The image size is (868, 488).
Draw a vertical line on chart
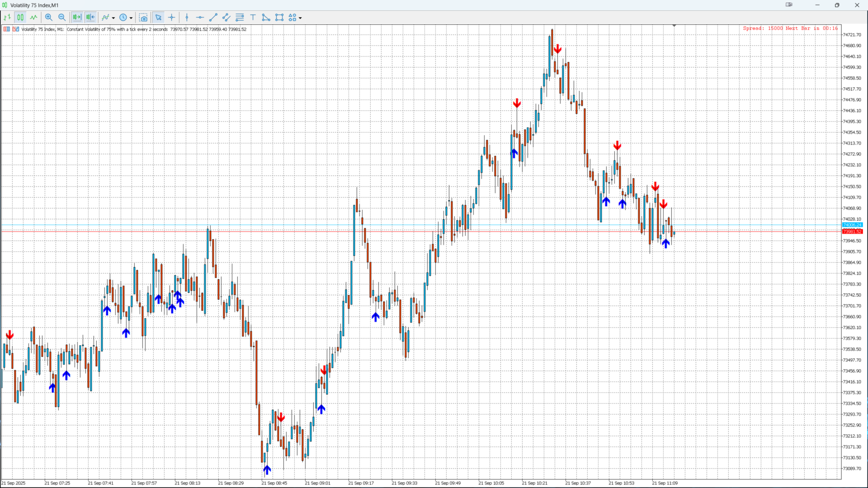(187, 18)
